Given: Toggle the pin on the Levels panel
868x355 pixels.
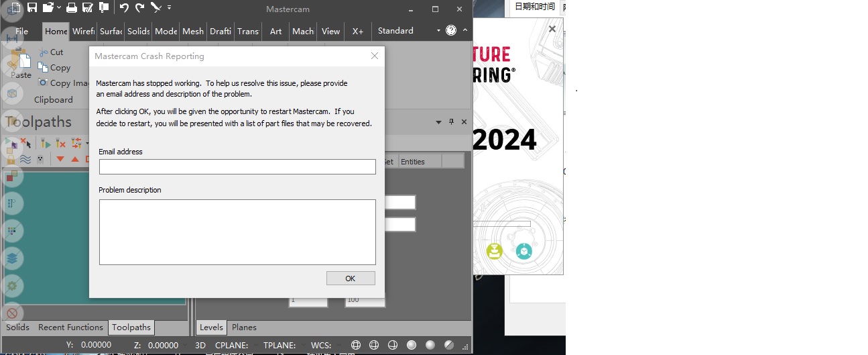Looking at the screenshot, I should [x=451, y=122].
